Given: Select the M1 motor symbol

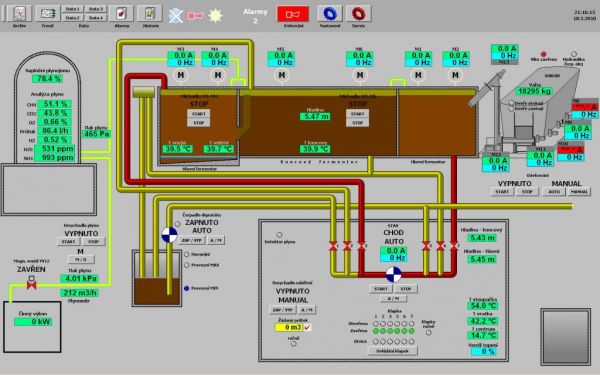Looking at the screenshot, I should tap(418, 75).
